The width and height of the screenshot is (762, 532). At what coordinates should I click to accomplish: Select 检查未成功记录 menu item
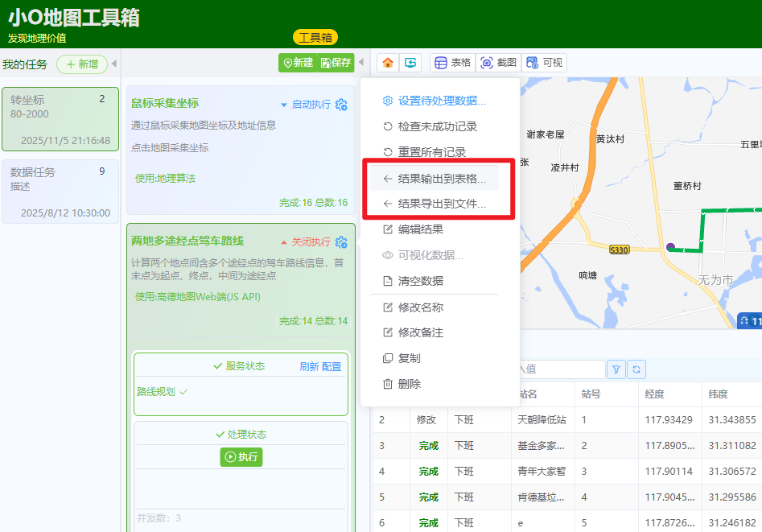pos(435,126)
